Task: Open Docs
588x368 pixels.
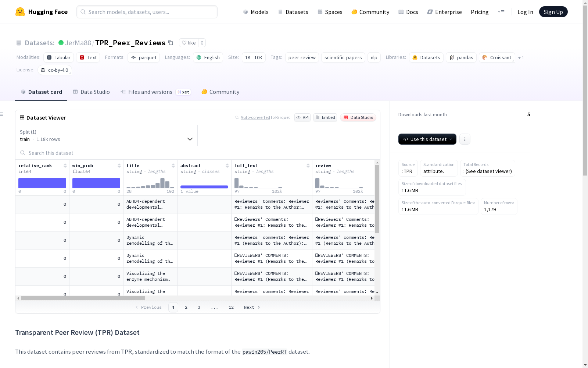Action: coord(408,12)
